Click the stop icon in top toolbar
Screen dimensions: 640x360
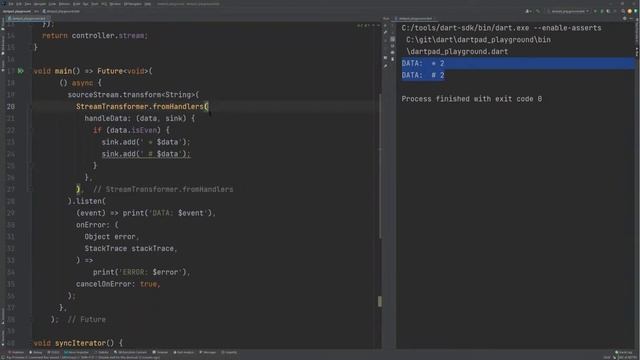tap(615, 11)
